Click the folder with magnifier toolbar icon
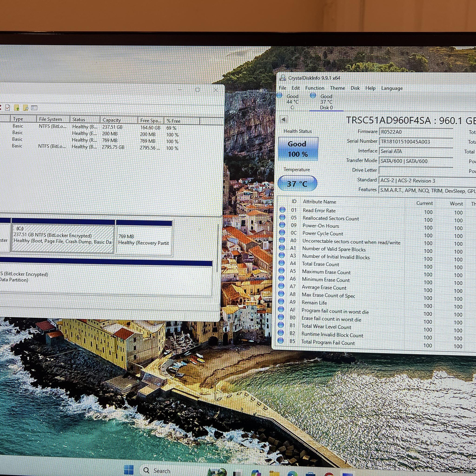This screenshot has width=476, height=476. tap(25, 108)
